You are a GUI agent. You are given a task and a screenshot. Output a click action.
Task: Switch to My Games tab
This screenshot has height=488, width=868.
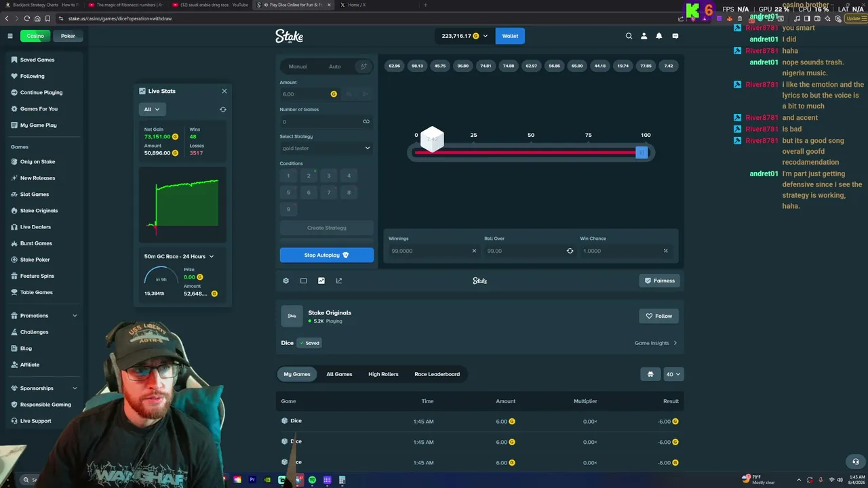click(x=297, y=374)
